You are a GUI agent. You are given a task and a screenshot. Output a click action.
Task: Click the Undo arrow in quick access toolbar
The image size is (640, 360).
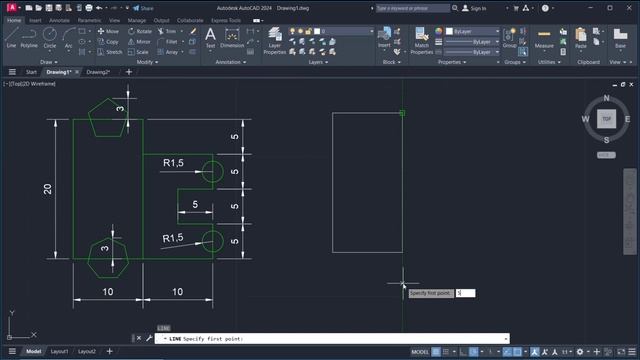click(99, 8)
